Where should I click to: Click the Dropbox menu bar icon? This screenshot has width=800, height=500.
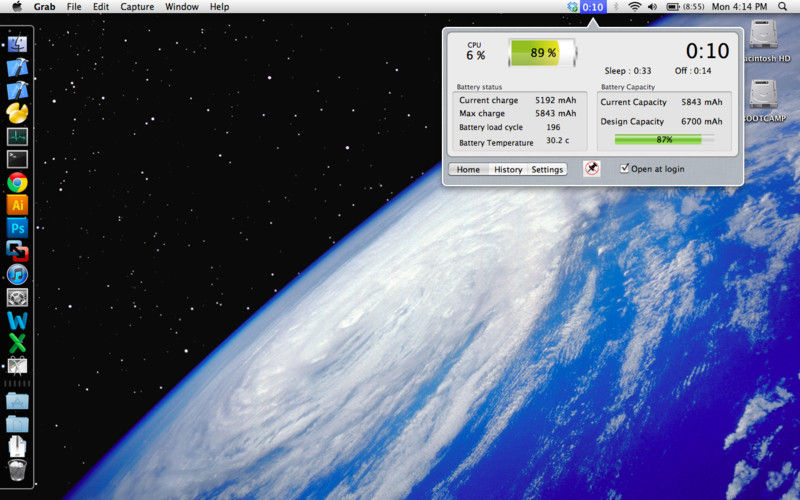coord(572,7)
